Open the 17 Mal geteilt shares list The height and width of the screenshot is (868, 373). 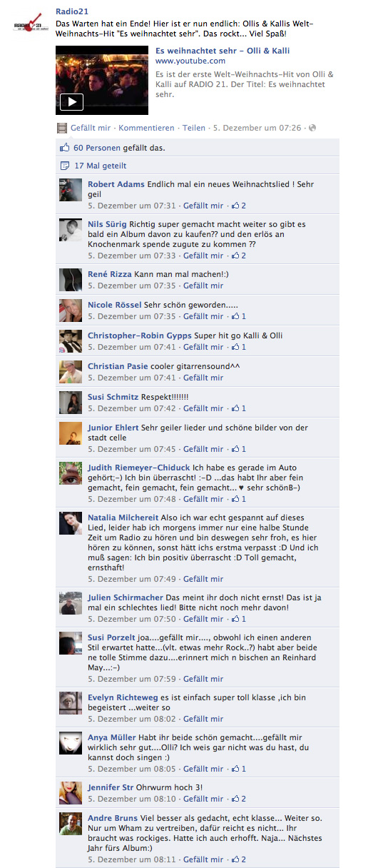pos(101,166)
